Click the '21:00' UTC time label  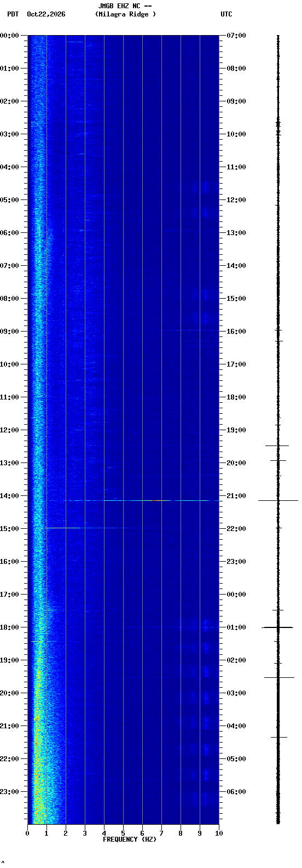[x=236, y=496]
